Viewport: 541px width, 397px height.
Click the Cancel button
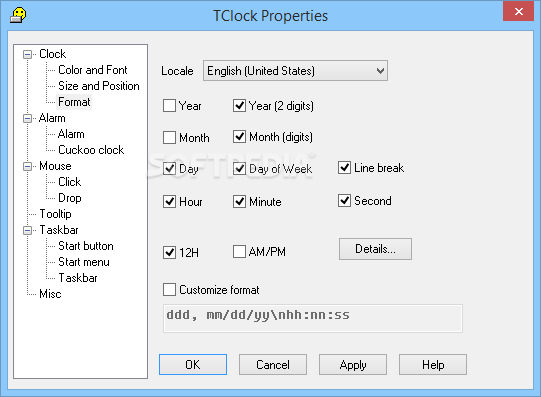[273, 364]
